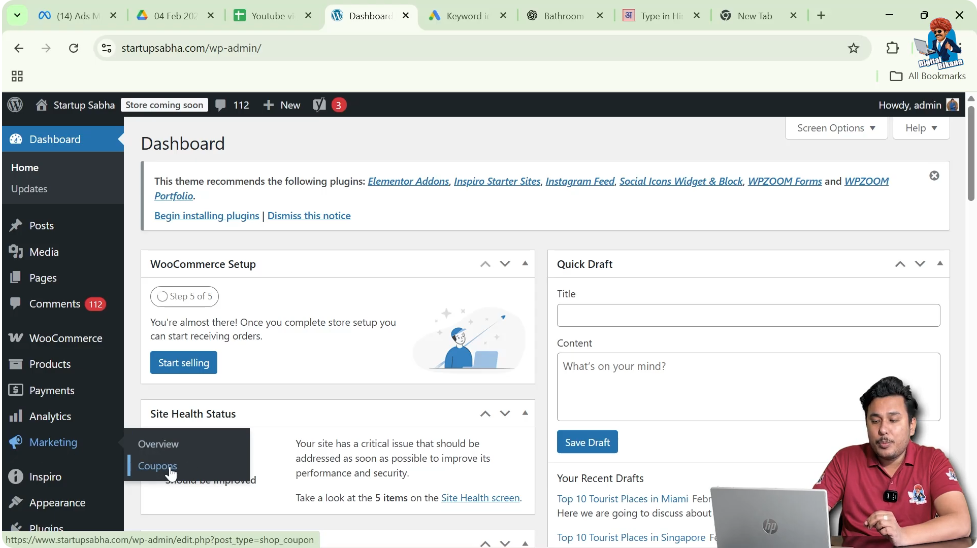The height and width of the screenshot is (548, 977).
Task: Expand the Screen Options dropdown
Action: 836,128
